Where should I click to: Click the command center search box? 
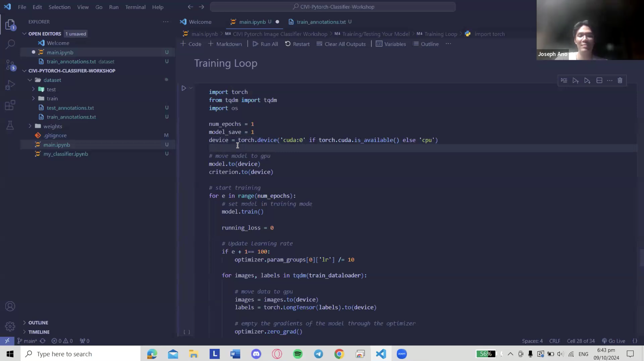[x=333, y=7]
